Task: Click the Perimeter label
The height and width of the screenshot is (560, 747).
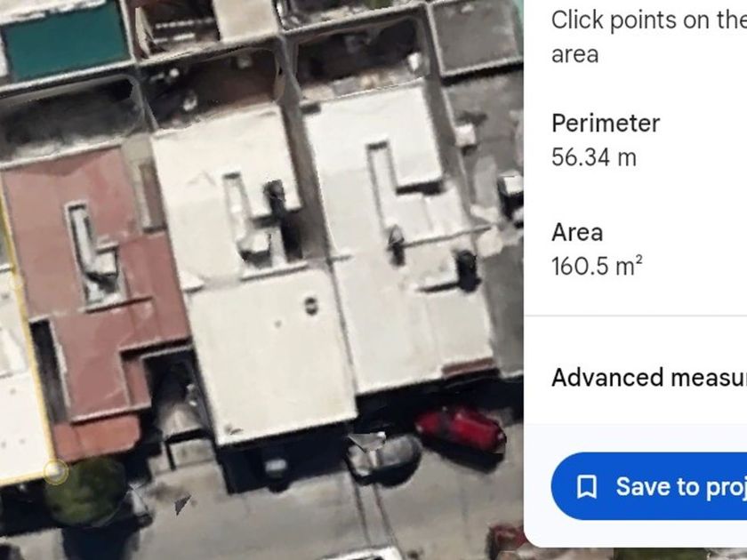Action: [606, 124]
